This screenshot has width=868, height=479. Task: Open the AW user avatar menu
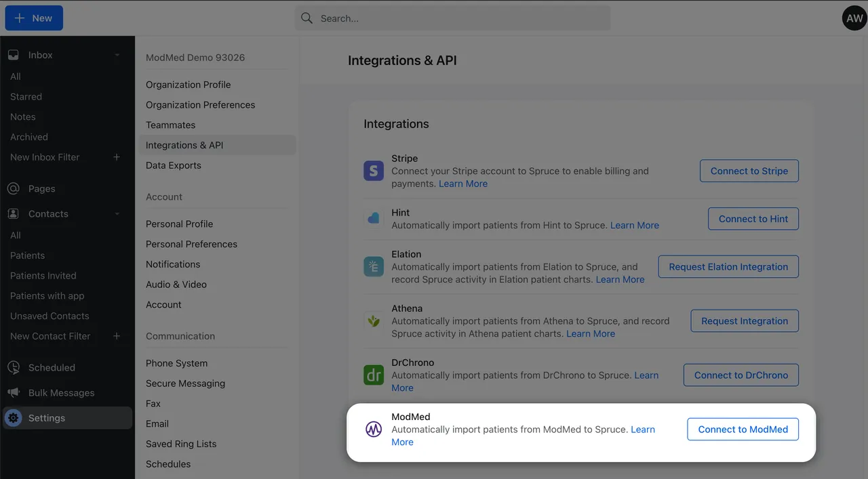(854, 18)
